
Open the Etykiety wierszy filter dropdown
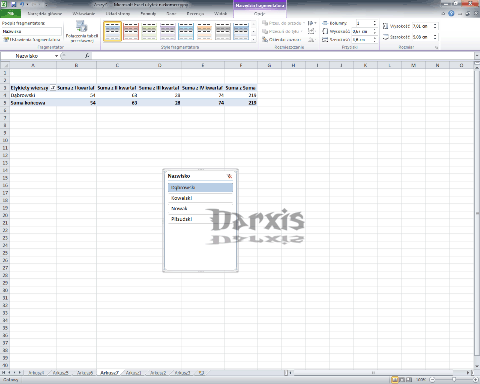point(53,88)
